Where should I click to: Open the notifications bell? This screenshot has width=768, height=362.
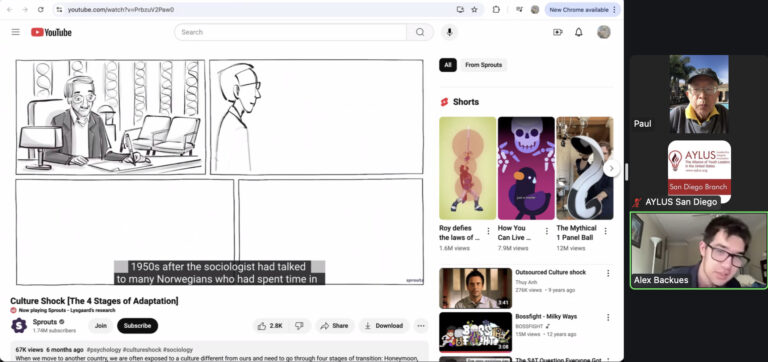[579, 32]
